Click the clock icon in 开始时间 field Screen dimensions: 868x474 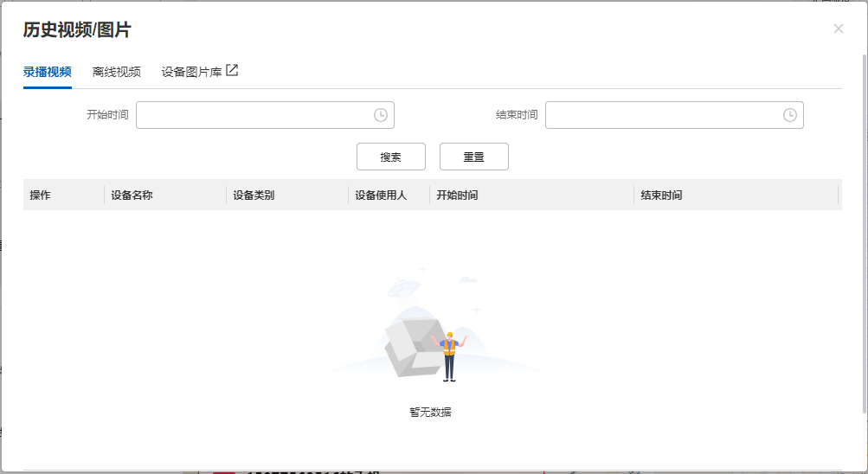tap(380, 115)
